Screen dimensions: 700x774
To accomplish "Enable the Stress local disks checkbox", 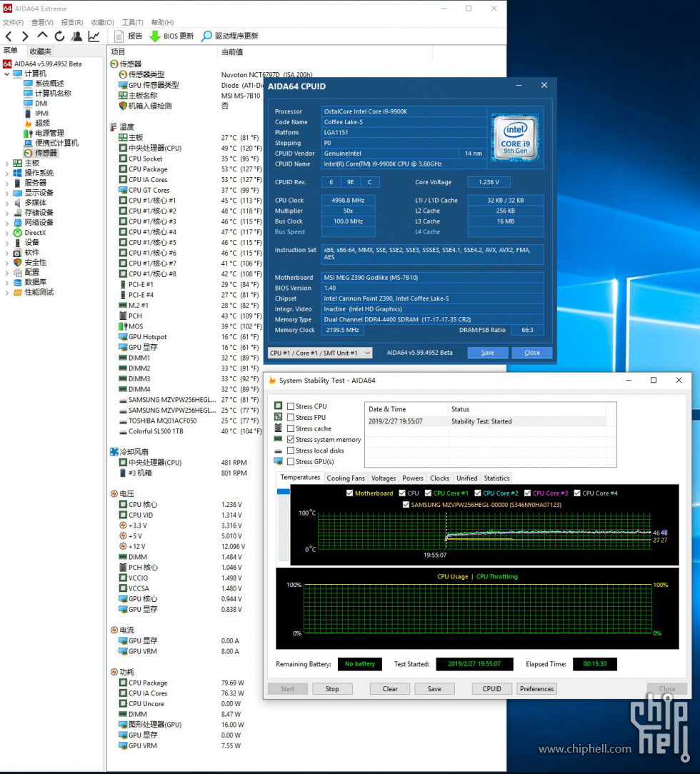I will [291, 450].
